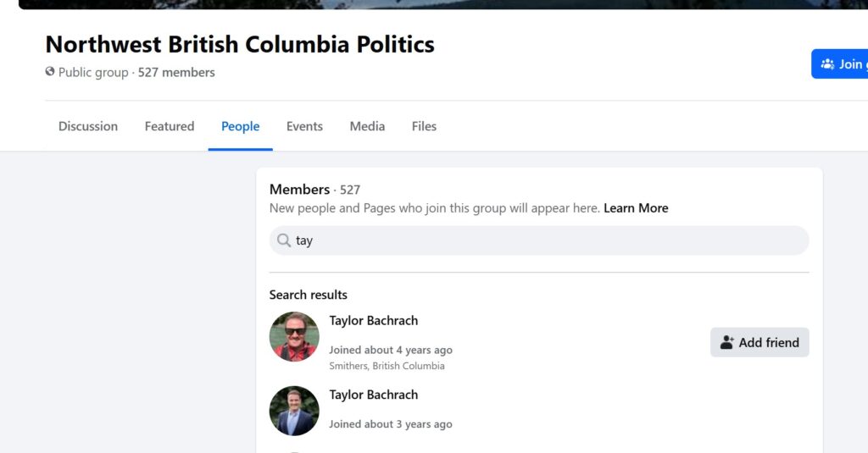The height and width of the screenshot is (453, 868).
Task: Click the 527 members count text
Action: (x=176, y=73)
